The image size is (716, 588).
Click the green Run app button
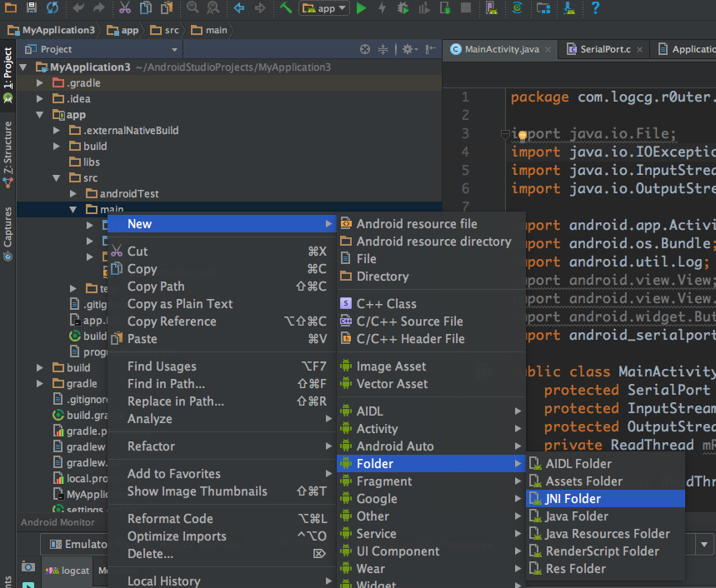coord(361,8)
